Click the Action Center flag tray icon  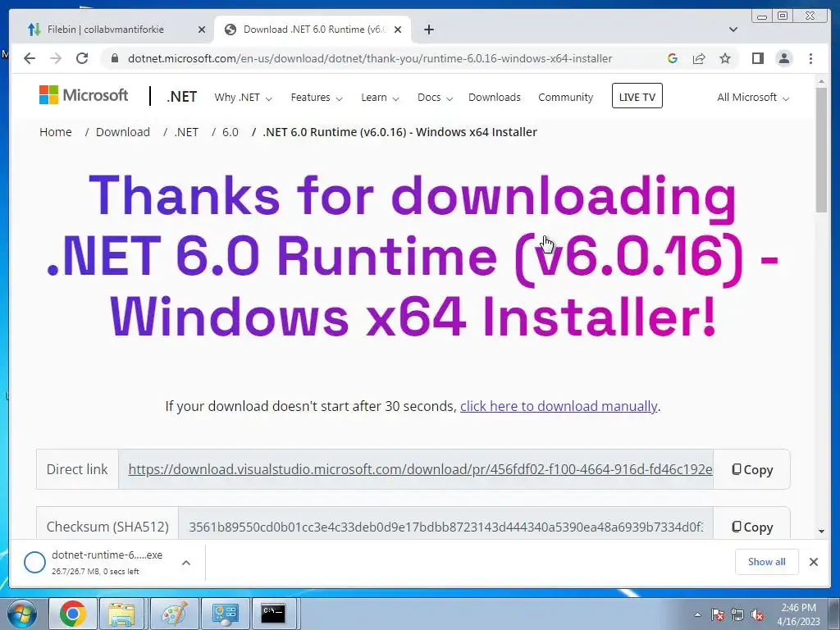click(x=718, y=614)
